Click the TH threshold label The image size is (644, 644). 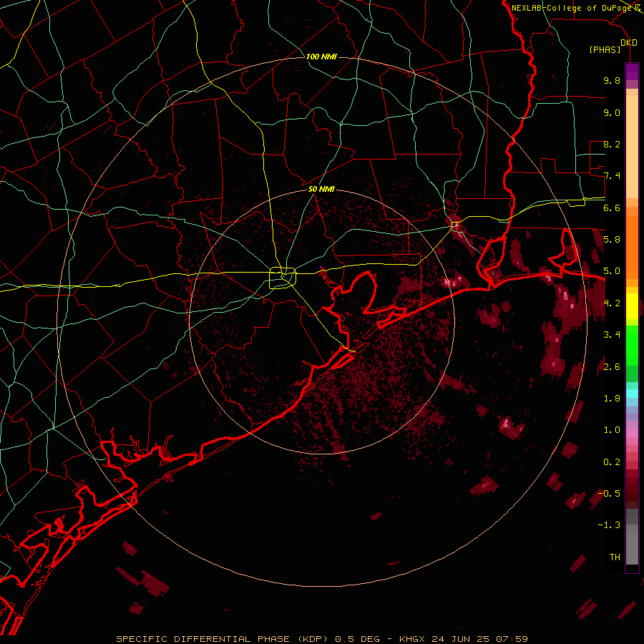(x=615, y=557)
